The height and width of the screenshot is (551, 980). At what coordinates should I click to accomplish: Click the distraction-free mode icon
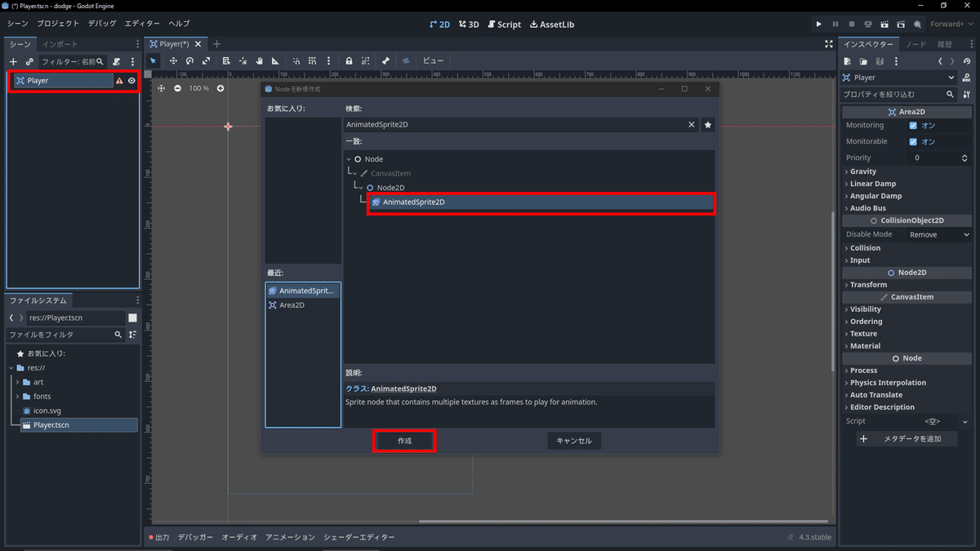pos(829,44)
